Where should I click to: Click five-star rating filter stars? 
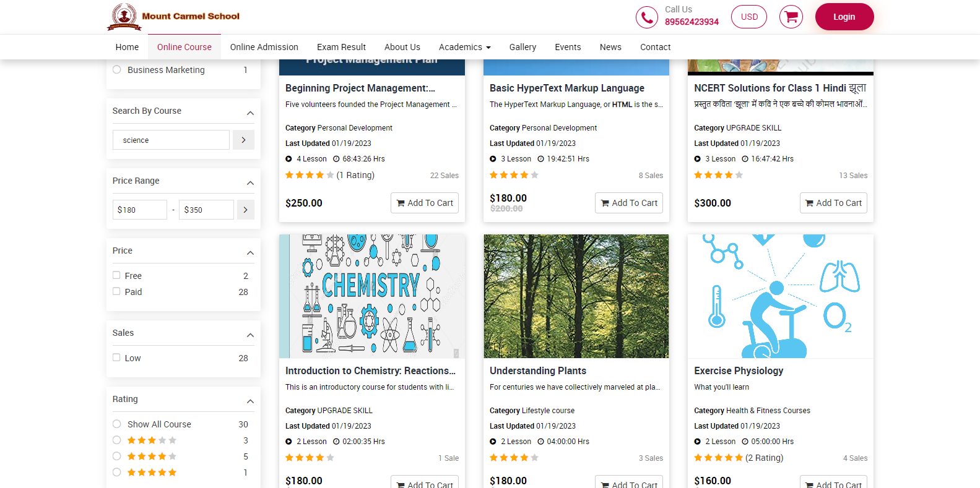(x=152, y=473)
